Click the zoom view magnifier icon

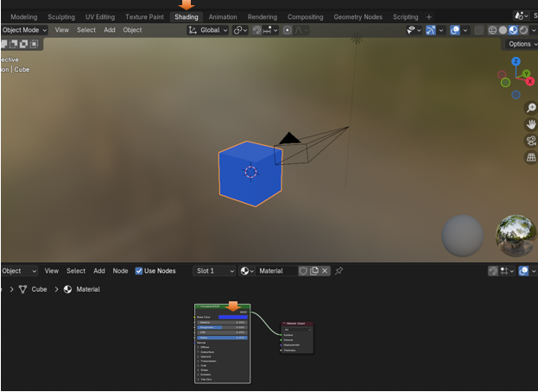click(x=531, y=109)
